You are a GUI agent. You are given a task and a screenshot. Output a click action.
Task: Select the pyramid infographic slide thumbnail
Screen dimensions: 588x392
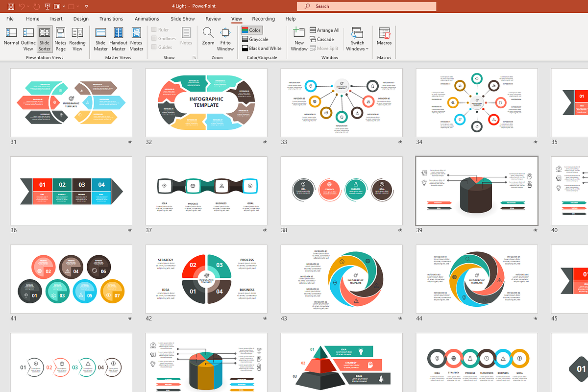(x=342, y=363)
